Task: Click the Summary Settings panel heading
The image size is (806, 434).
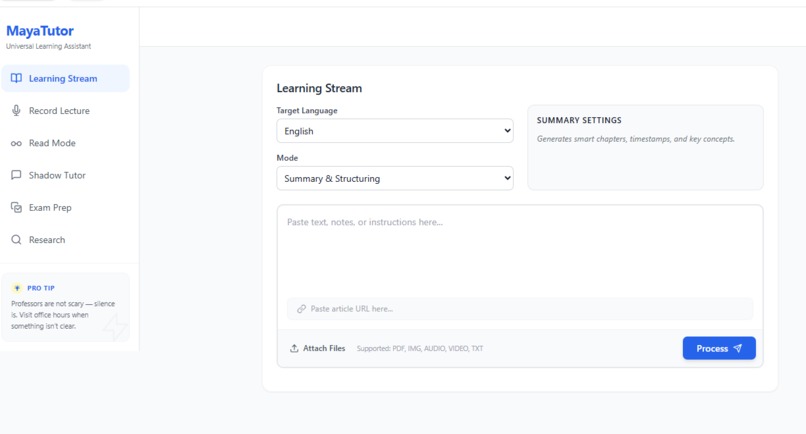Action: (x=579, y=120)
